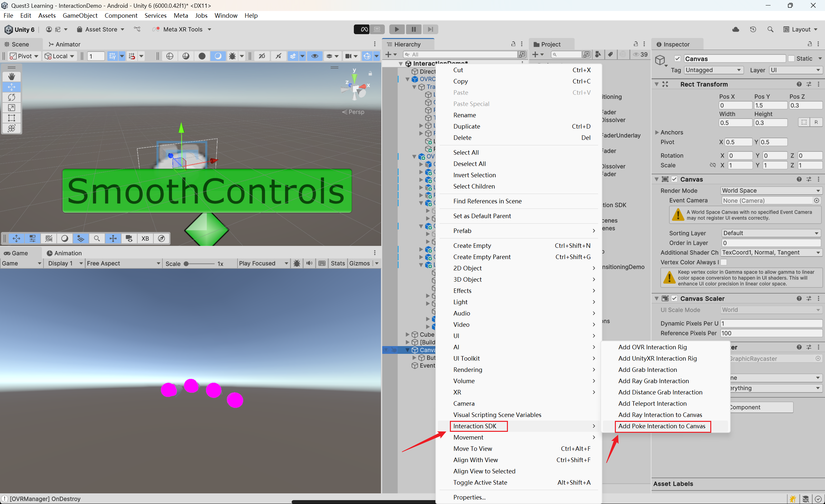The image size is (825, 504).
Task: Toggle Scene shaded draw mode sphere
Action: click(202, 56)
